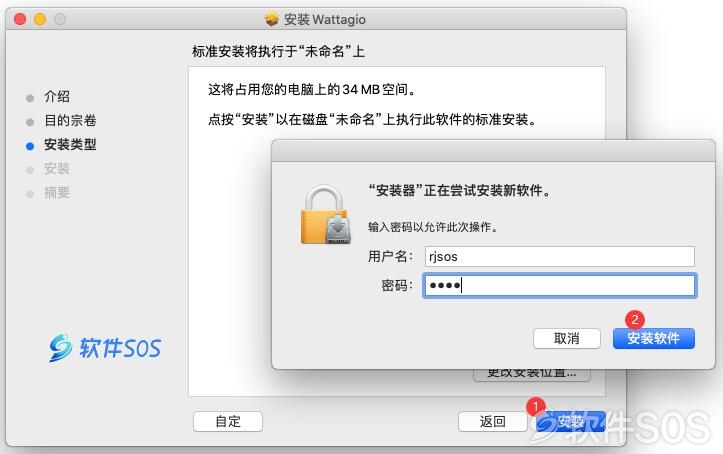Click the 自定 button

[x=228, y=421]
